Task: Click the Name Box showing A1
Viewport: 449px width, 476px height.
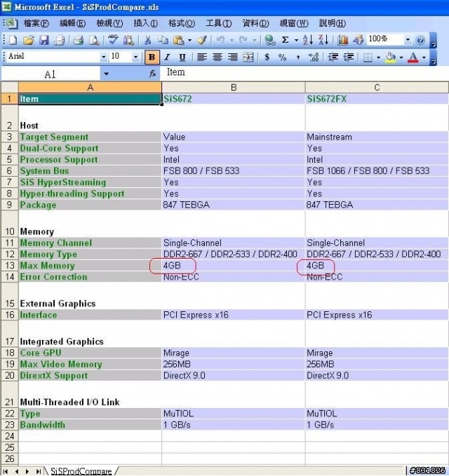Action: (51, 74)
